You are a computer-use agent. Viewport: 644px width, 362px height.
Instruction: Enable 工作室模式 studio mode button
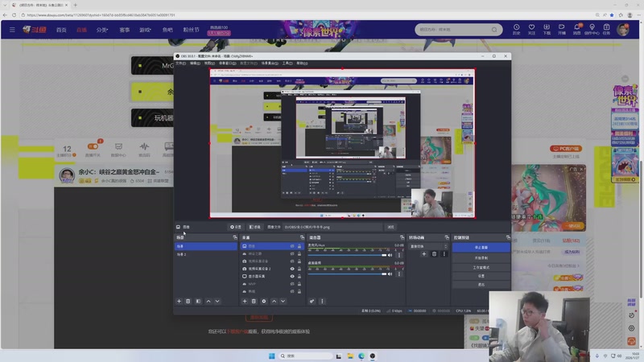(481, 267)
